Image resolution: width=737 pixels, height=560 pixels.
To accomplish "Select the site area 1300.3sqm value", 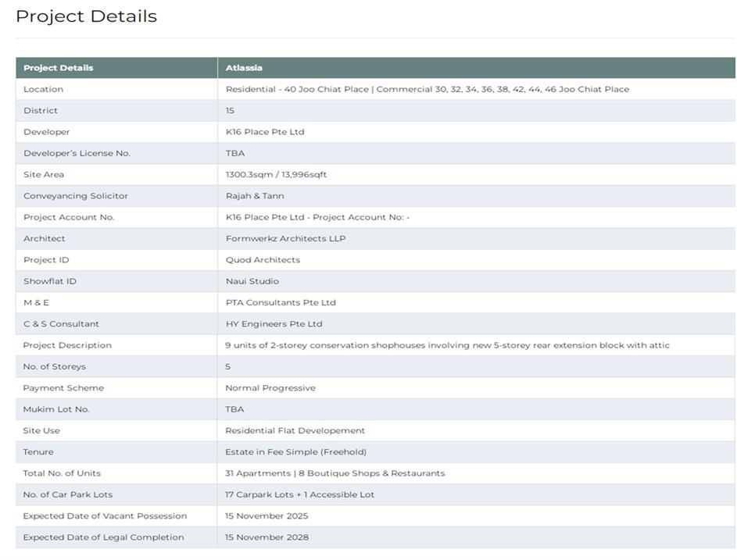I will coord(276,175).
